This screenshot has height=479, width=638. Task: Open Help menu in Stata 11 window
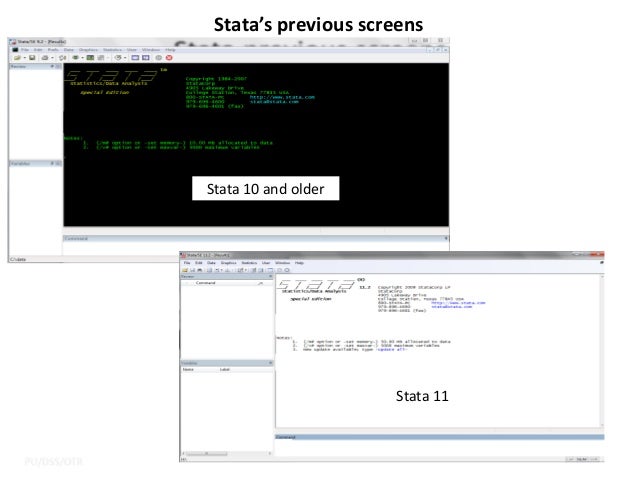299,263
